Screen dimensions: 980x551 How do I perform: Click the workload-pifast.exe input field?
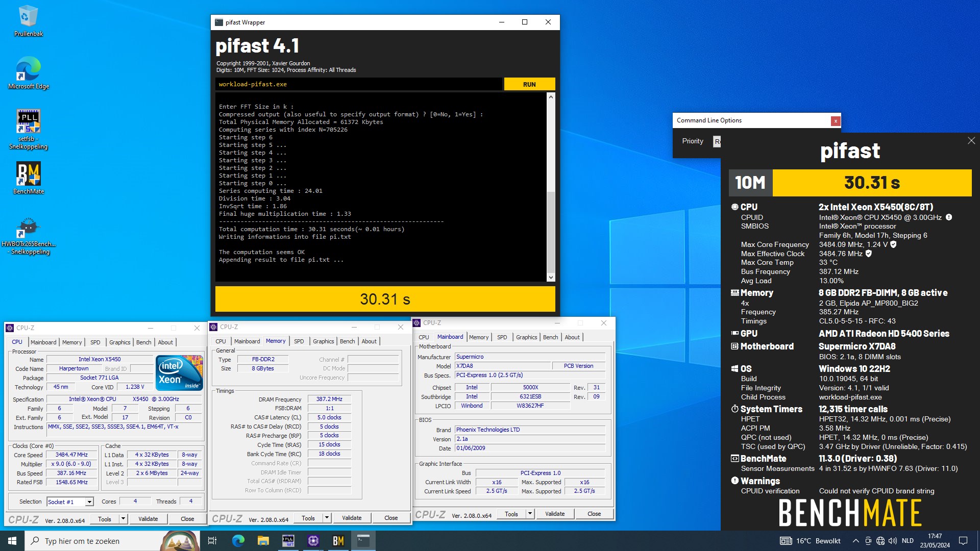tap(358, 84)
